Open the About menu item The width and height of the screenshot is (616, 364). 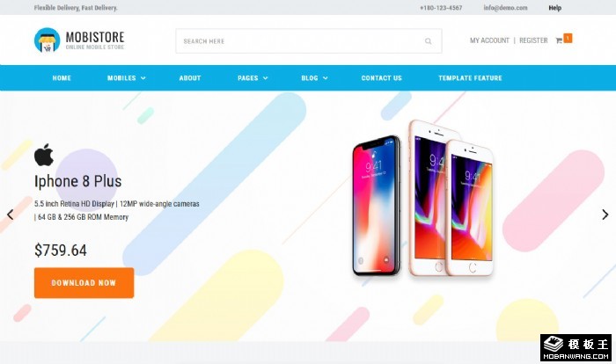190,78
